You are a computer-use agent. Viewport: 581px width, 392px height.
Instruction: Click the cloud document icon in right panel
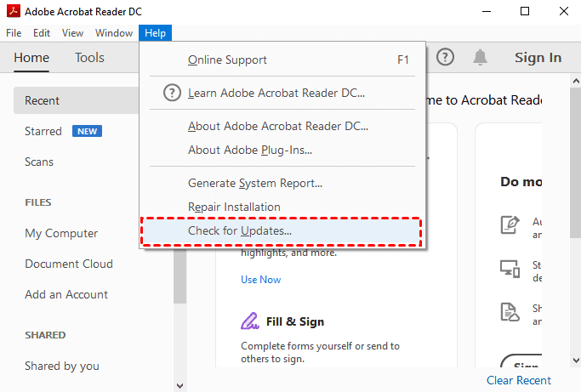tap(510, 312)
